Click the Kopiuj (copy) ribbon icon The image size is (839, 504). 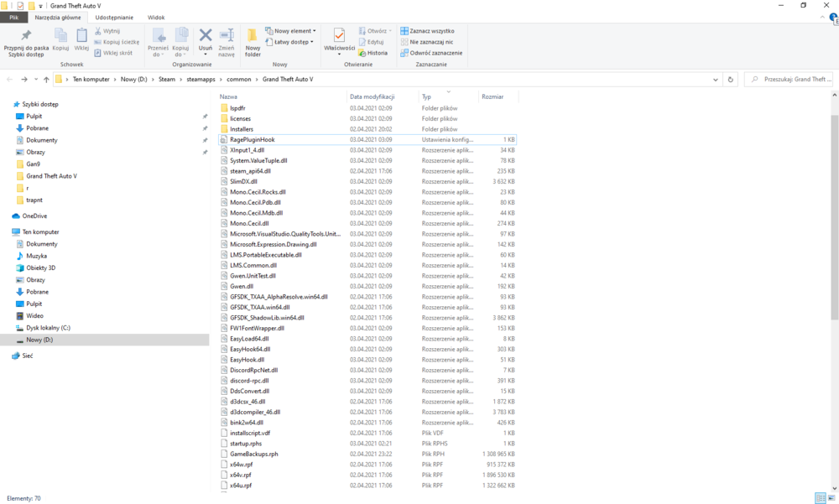pos(60,40)
